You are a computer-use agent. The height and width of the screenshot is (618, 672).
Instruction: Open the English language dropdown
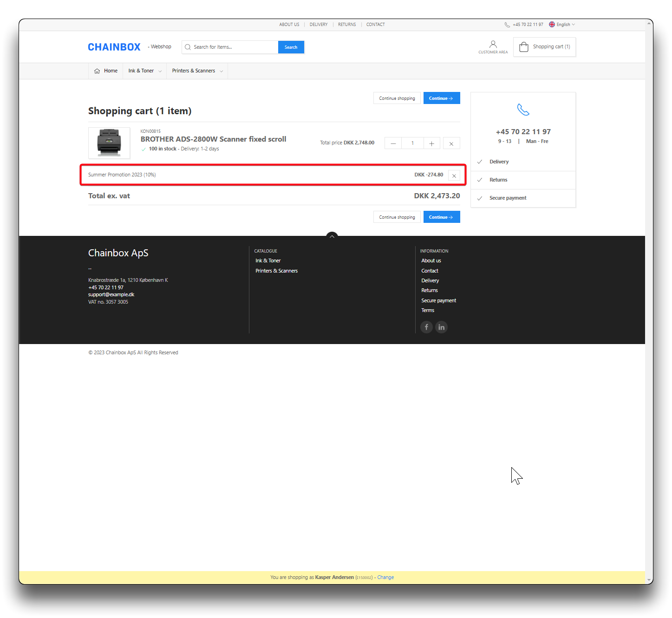pos(562,25)
